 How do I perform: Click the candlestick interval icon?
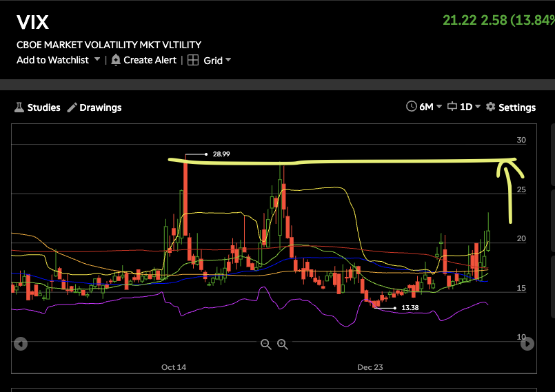point(452,106)
